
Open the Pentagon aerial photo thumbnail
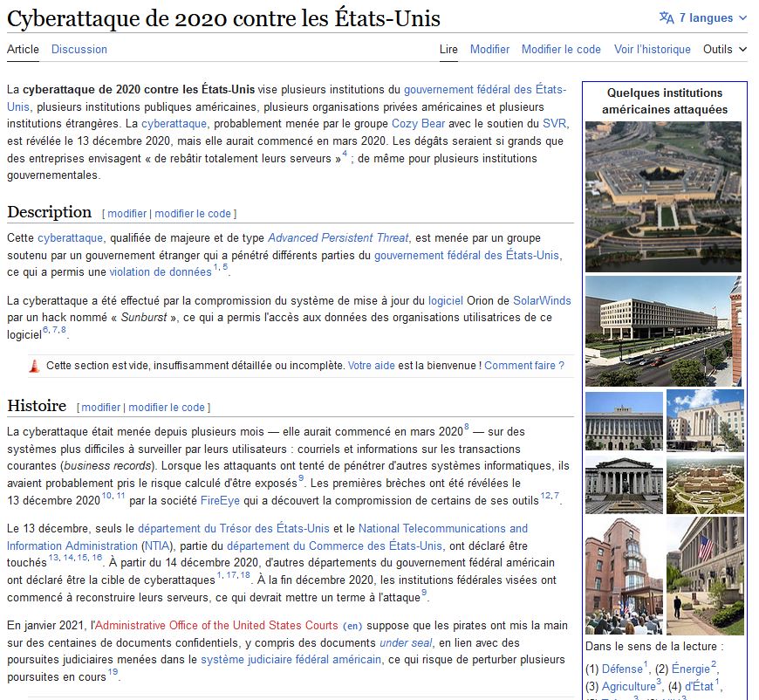pos(663,196)
